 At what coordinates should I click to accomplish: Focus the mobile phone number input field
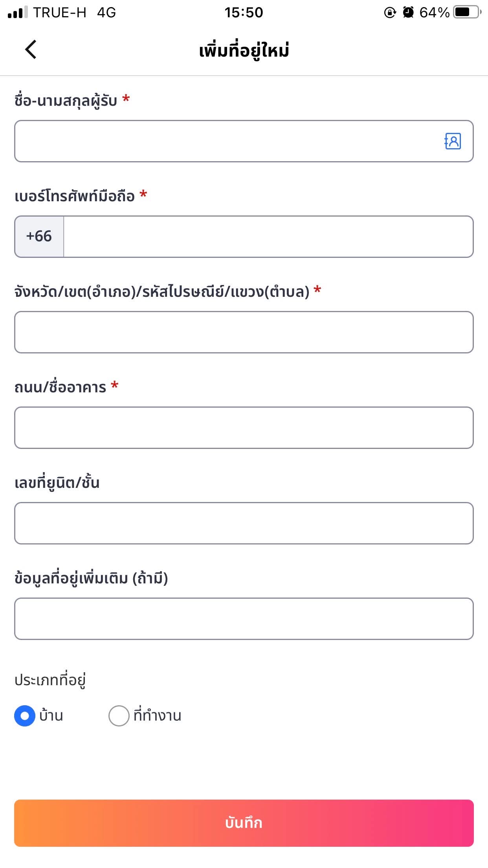point(268,237)
